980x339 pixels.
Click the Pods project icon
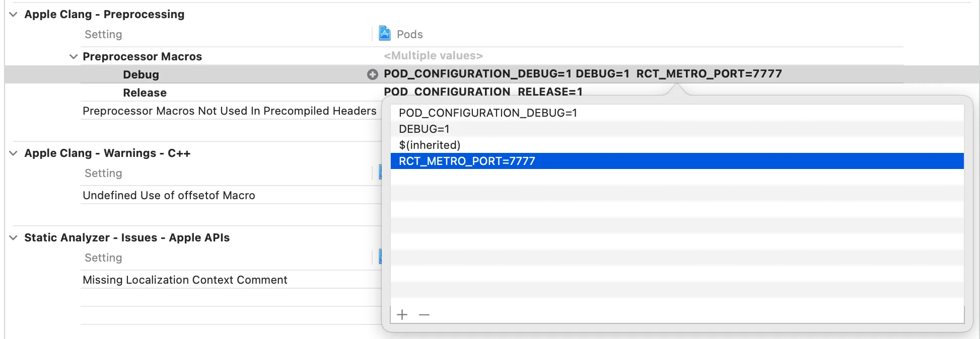tap(384, 34)
